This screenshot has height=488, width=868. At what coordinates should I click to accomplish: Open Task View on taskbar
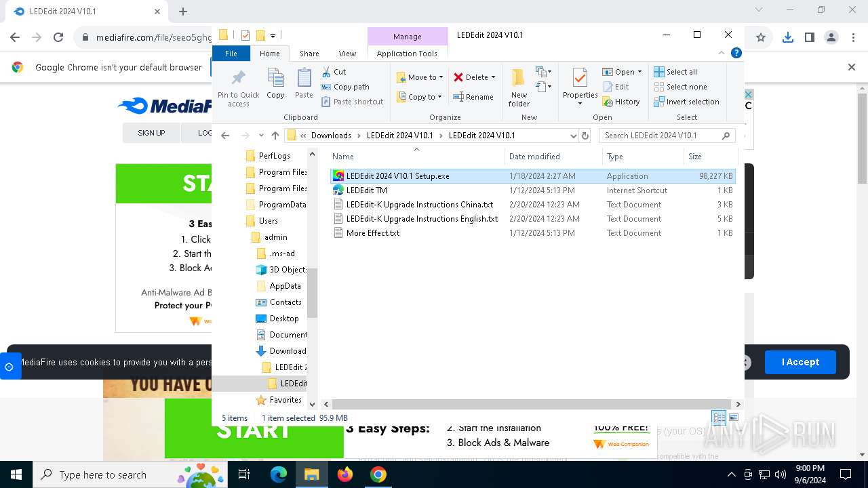(244, 474)
